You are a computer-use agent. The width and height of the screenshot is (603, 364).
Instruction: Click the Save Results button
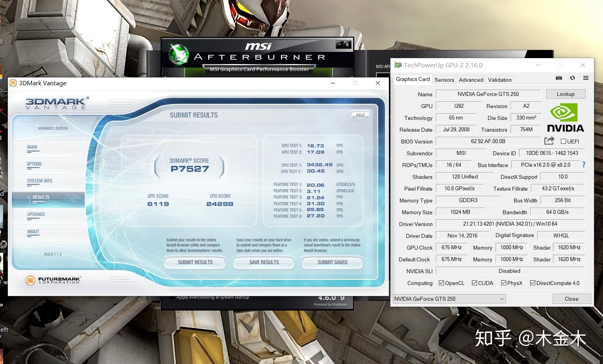click(x=264, y=262)
